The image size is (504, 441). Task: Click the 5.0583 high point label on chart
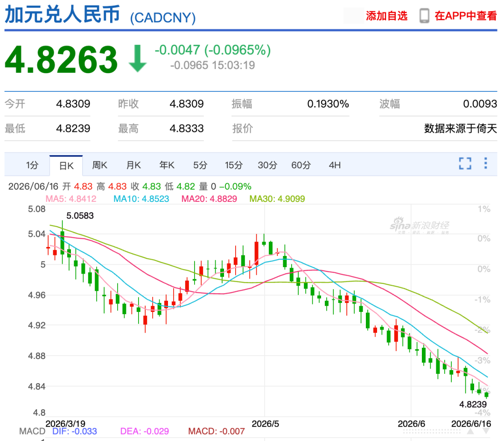click(x=80, y=215)
